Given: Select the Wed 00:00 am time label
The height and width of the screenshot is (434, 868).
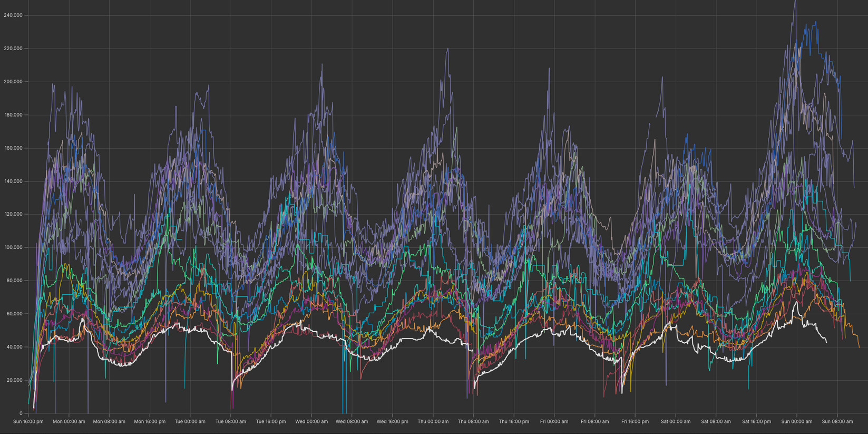Looking at the screenshot, I should (311, 421).
